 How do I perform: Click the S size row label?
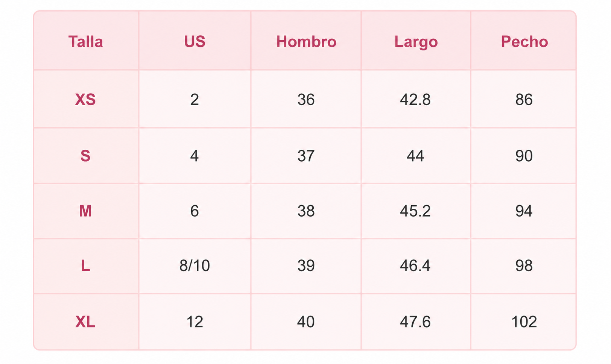click(x=85, y=156)
